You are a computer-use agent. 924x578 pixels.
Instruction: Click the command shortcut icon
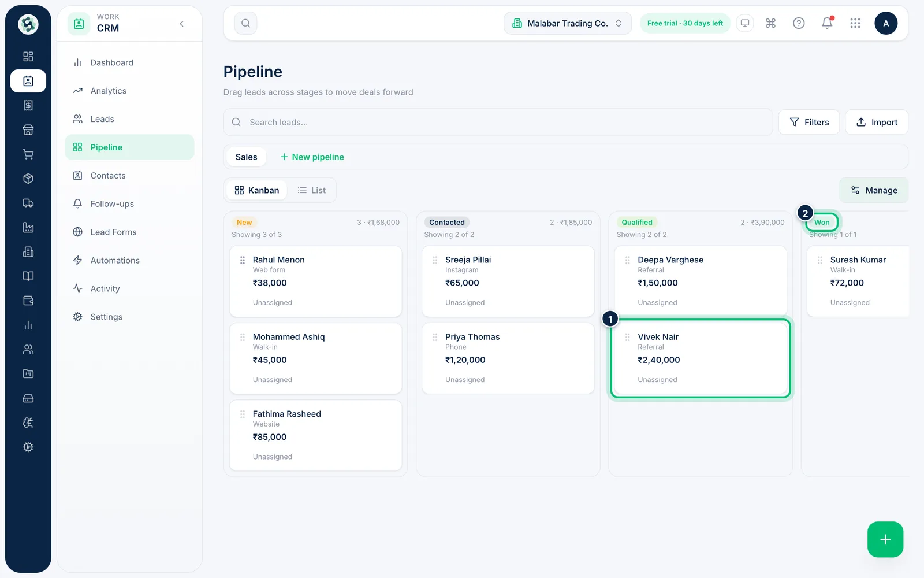click(770, 23)
